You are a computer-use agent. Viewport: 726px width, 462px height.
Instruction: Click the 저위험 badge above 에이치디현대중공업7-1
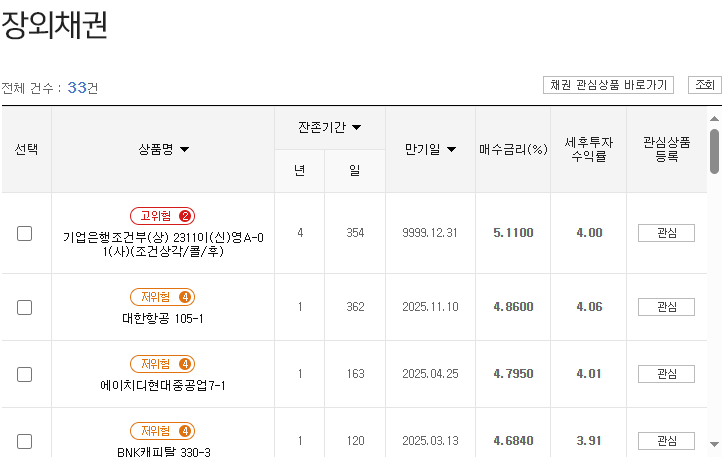point(162,364)
